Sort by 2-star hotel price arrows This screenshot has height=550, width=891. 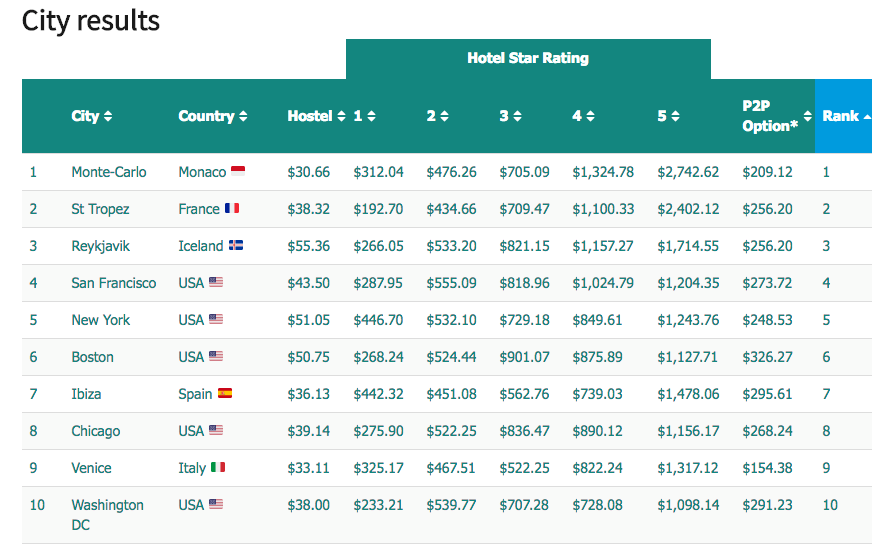pos(444,116)
